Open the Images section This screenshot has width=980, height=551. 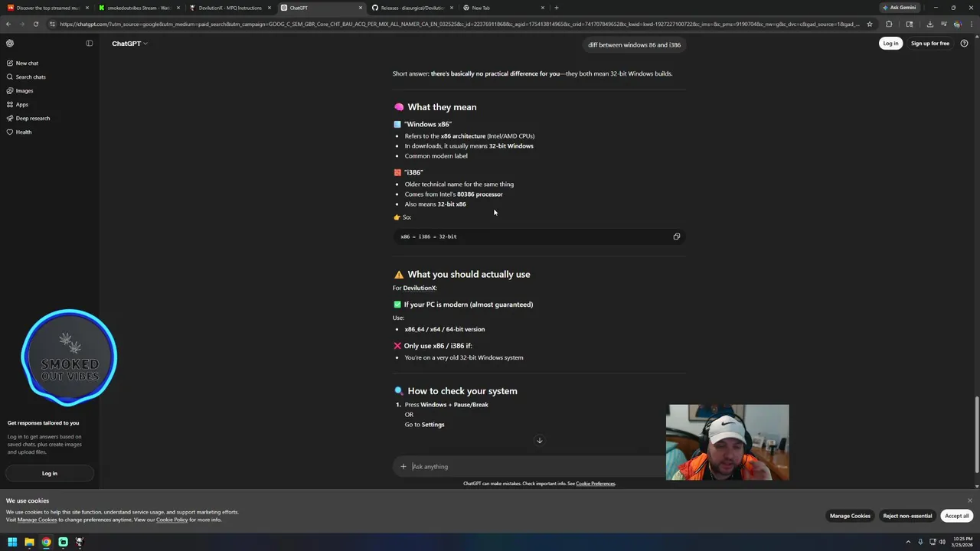24,91
